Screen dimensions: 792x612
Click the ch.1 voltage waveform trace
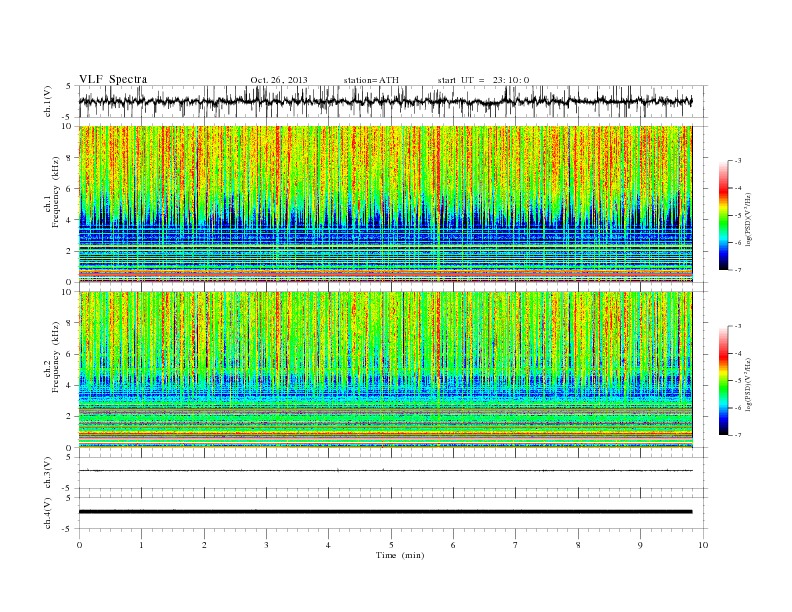385,101
